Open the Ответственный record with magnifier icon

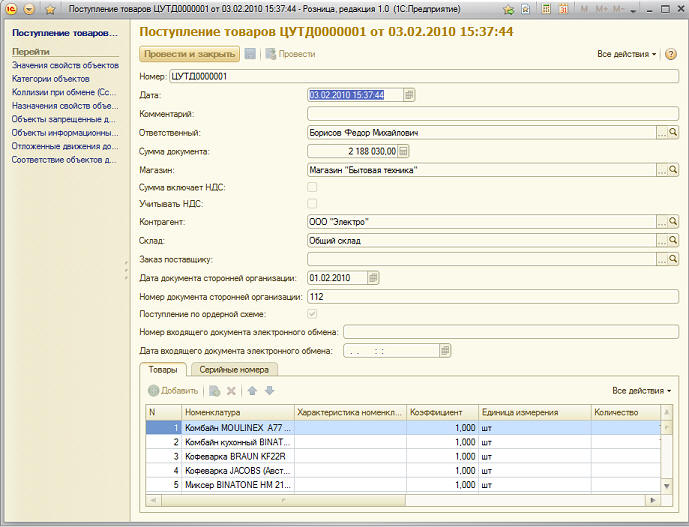click(673, 132)
